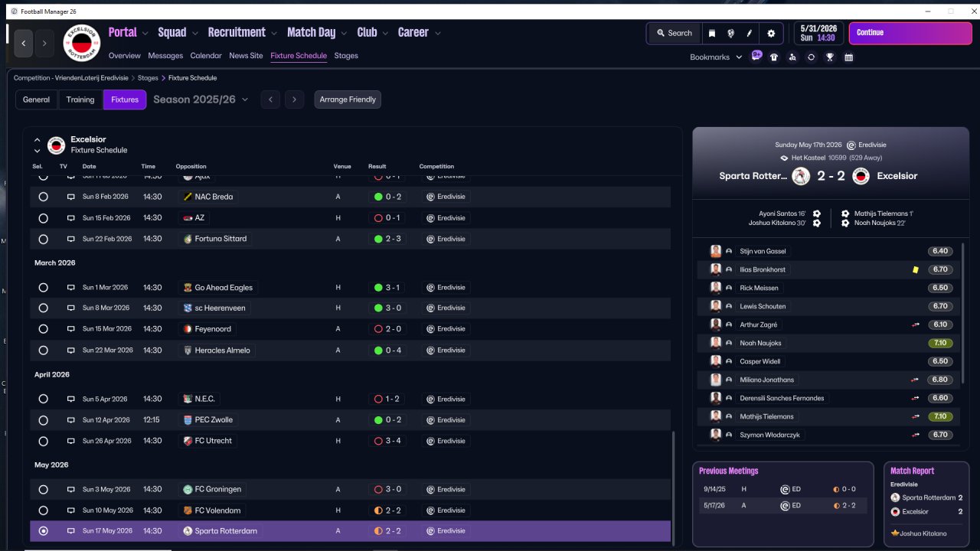Click the 5/17/26 previous meeting row
The width and height of the screenshot is (980, 551).
point(782,506)
